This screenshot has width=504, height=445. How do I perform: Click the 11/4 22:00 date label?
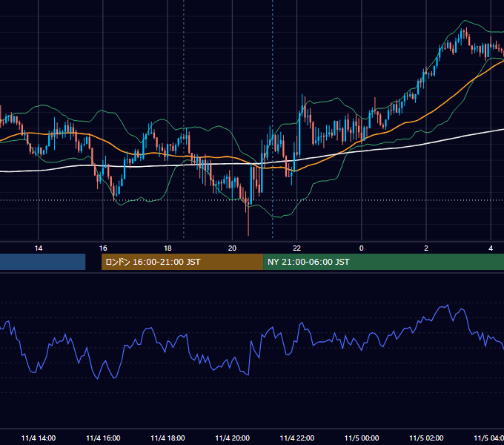(x=297, y=438)
